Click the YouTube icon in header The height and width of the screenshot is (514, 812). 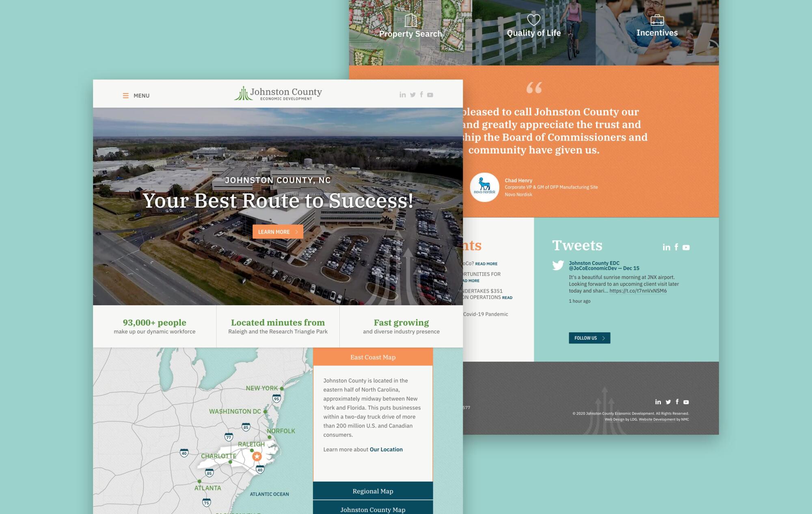click(x=430, y=95)
